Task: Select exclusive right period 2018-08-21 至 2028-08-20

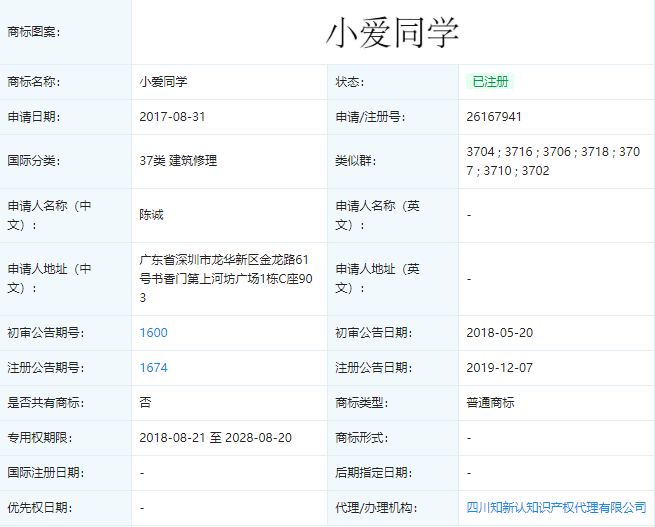Action: 216,438
